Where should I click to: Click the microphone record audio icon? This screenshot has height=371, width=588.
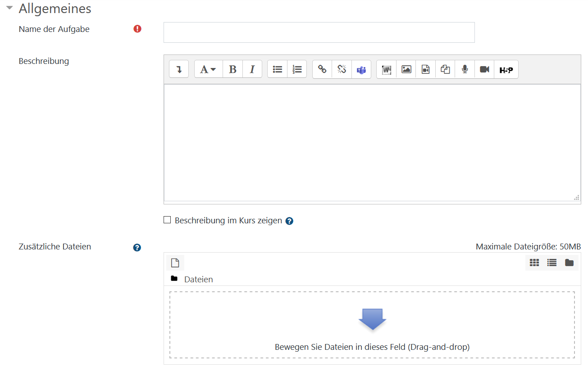465,69
